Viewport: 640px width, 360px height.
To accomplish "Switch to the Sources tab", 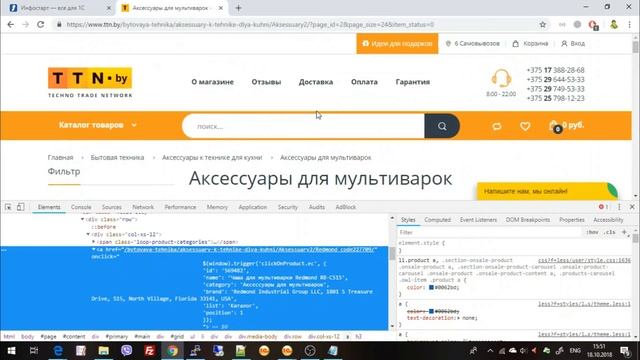I will coord(111,207).
